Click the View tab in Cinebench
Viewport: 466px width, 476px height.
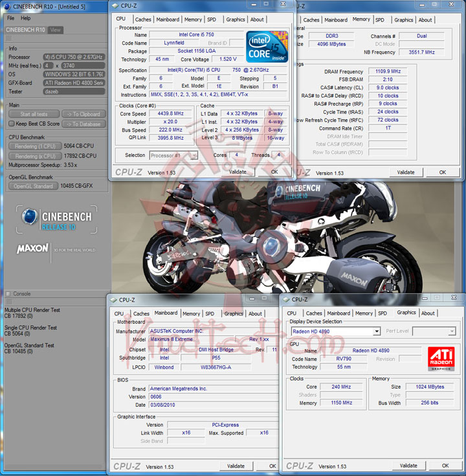click(x=55, y=30)
